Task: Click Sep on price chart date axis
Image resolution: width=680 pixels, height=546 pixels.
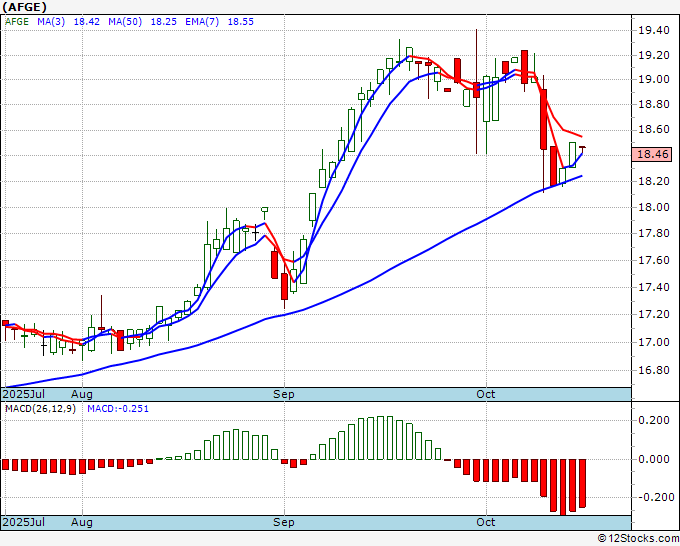Action: click(284, 394)
